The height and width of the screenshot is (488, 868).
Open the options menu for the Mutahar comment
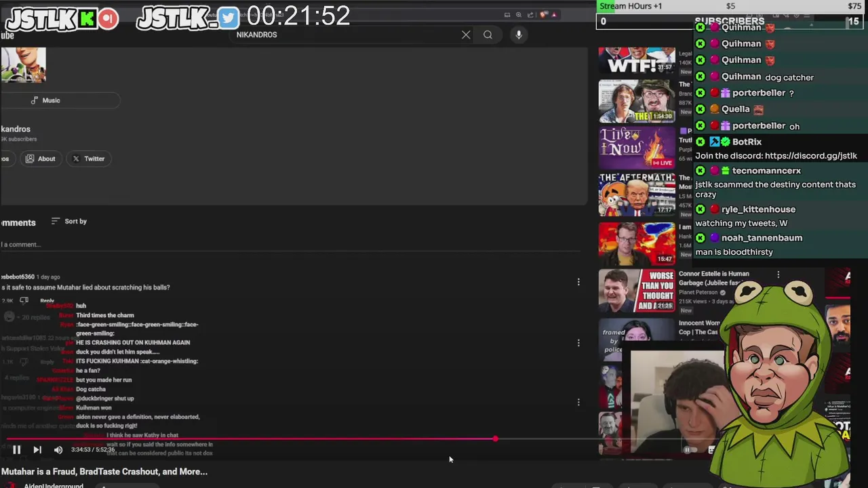(578, 282)
